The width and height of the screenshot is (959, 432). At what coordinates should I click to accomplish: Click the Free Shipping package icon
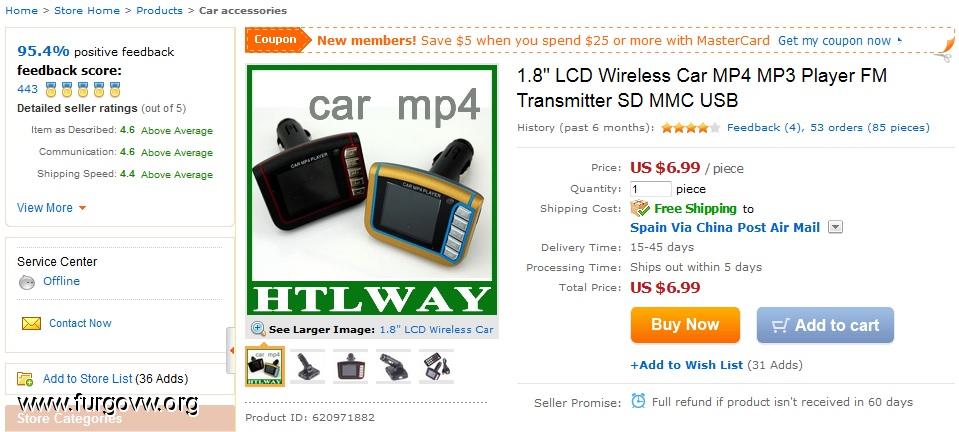tap(640, 209)
